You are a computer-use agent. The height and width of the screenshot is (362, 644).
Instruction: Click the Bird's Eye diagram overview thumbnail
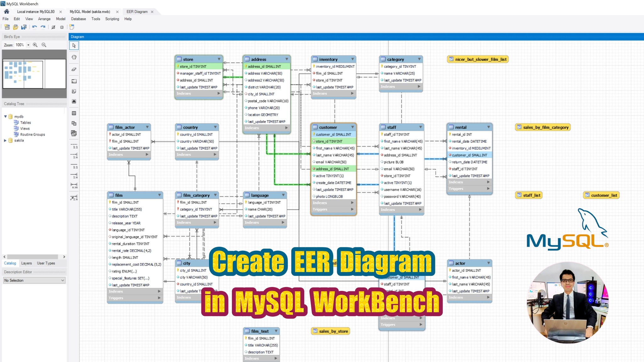pos(34,74)
